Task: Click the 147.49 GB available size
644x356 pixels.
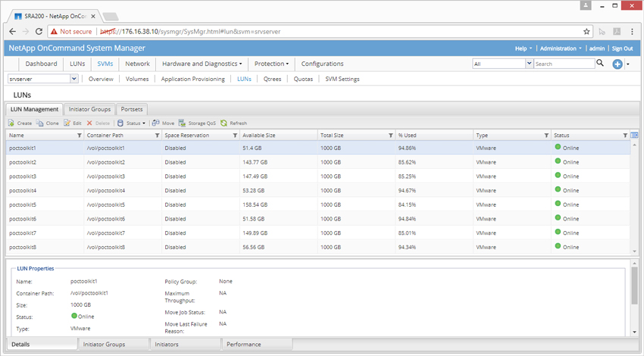Action: pos(255,176)
